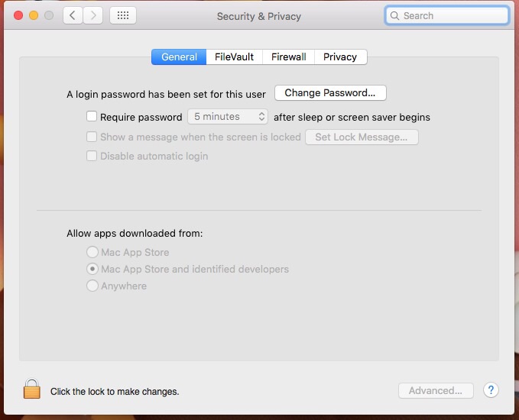Switch to the Firewall tab

(288, 57)
